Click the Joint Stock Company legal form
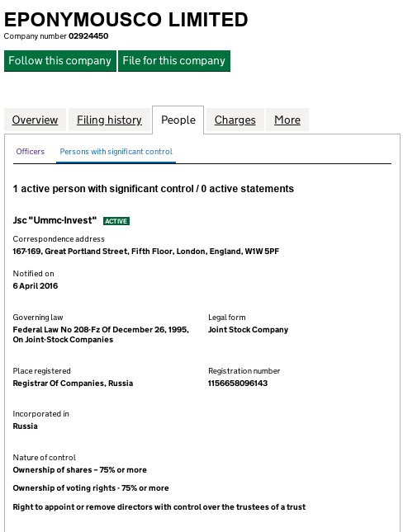This screenshot has width=403, height=532. point(248,330)
